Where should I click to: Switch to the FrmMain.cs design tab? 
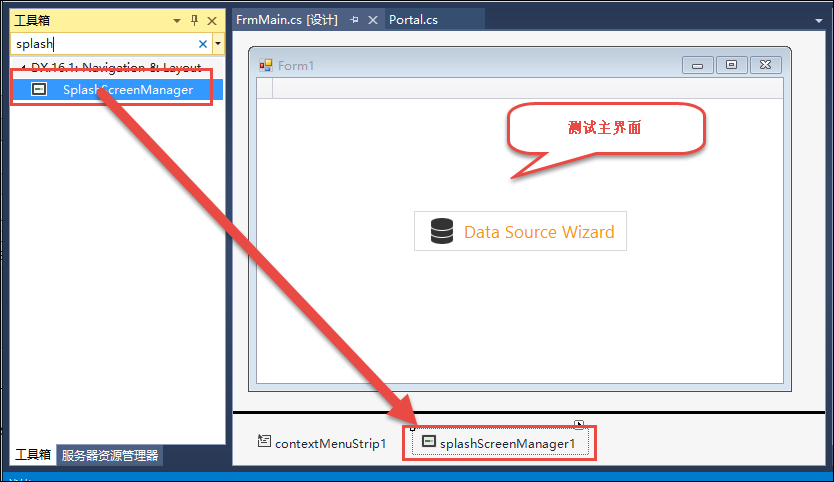click(287, 20)
